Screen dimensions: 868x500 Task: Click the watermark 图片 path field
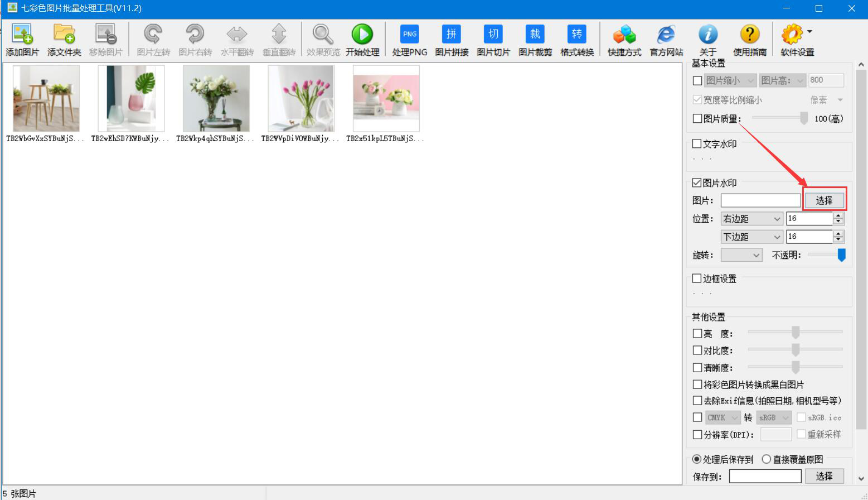click(x=760, y=200)
